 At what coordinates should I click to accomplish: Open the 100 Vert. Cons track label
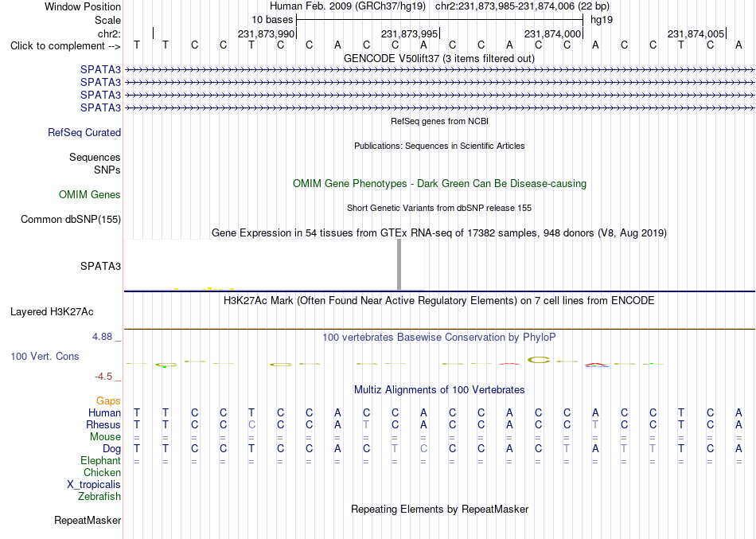[45, 356]
